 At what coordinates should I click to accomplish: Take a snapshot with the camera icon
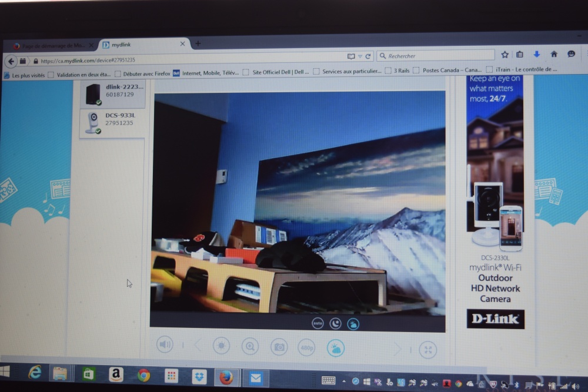[x=279, y=347]
